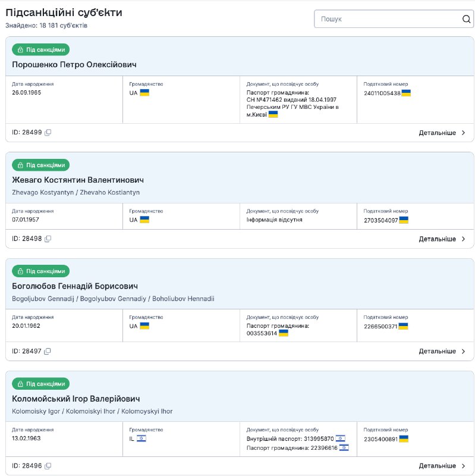Click the name Коломойський Ігор Валерійович
The image size is (475, 476).
(x=76, y=399)
